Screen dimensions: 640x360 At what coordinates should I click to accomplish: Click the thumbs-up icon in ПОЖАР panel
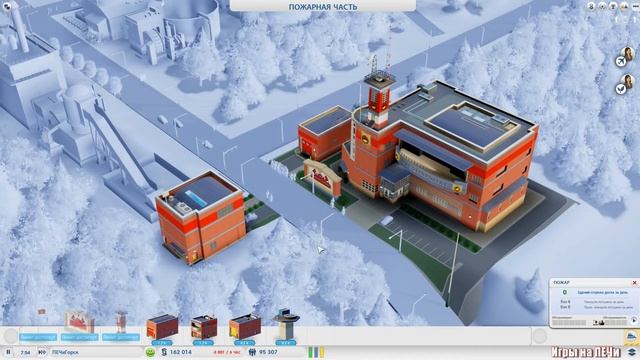(x=602, y=322)
